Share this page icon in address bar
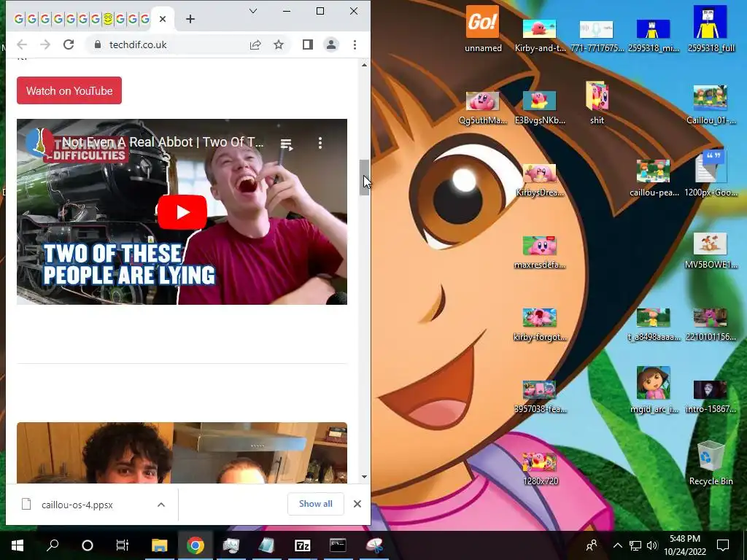747x560 pixels. [x=255, y=44]
